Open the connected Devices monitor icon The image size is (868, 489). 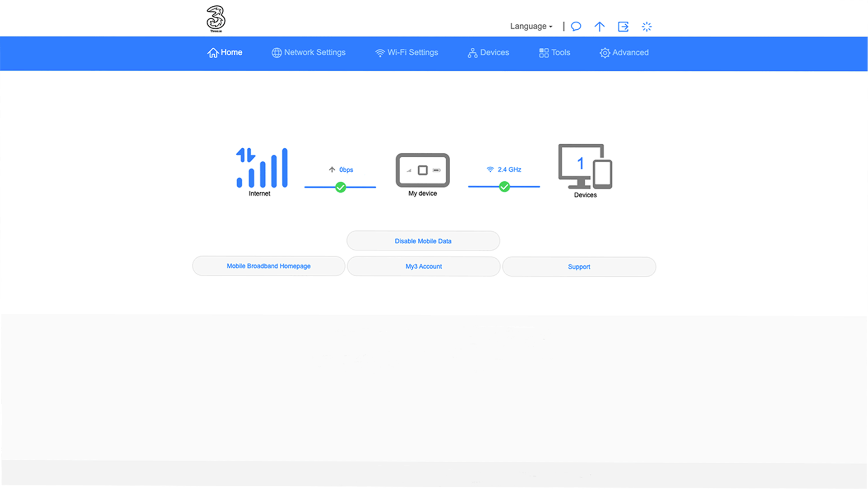point(585,166)
